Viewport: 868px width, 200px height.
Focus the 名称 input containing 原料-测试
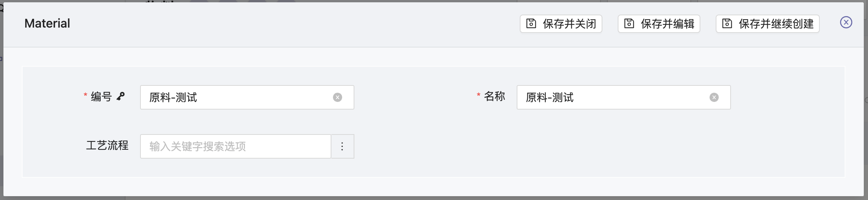[x=623, y=97]
